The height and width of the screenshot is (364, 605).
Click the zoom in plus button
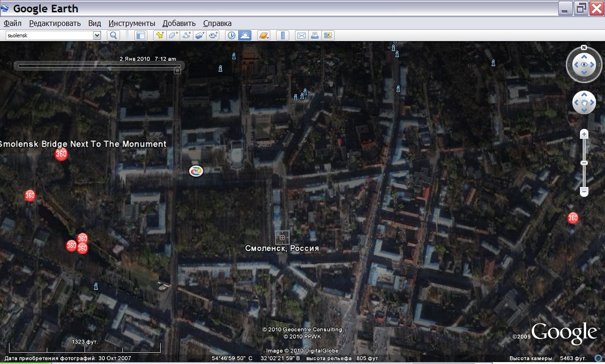[x=584, y=134]
